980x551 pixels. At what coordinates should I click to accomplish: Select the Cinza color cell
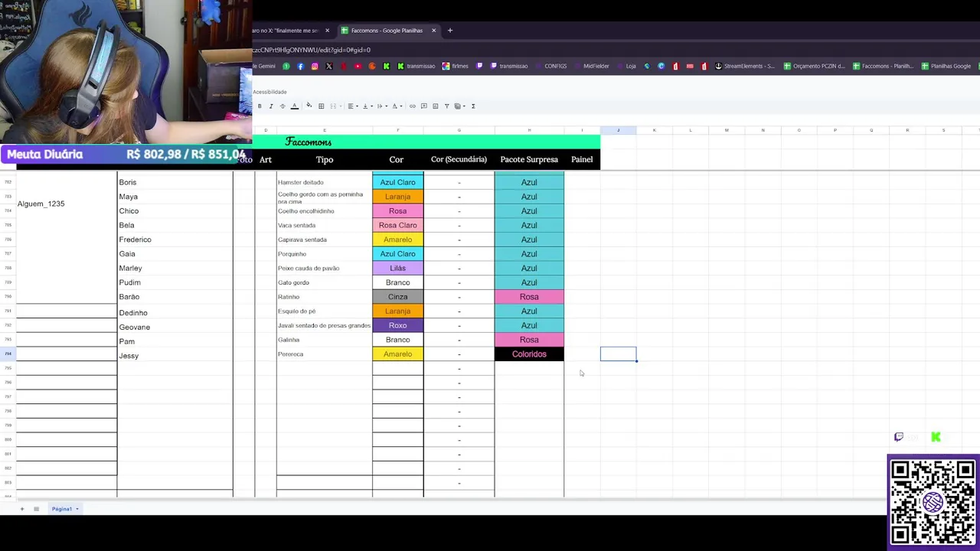[x=397, y=297]
